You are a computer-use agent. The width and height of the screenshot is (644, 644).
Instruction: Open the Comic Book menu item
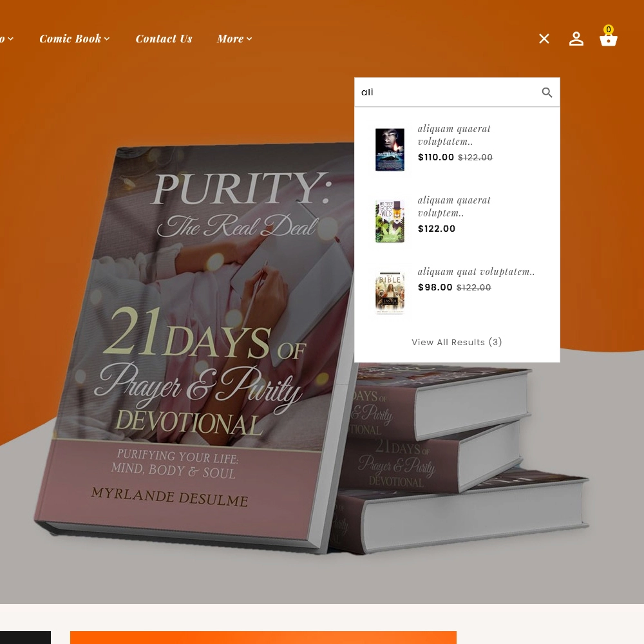[70, 39]
